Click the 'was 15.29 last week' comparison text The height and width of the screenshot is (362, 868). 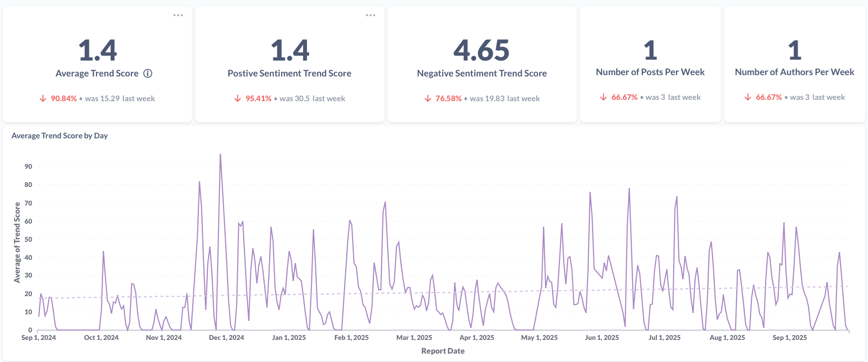click(120, 99)
